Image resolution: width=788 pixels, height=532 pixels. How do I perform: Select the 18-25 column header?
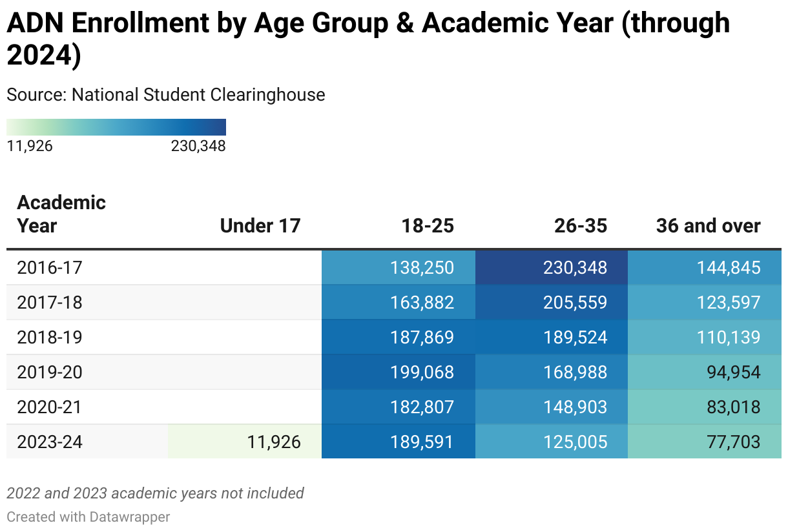click(428, 226)
